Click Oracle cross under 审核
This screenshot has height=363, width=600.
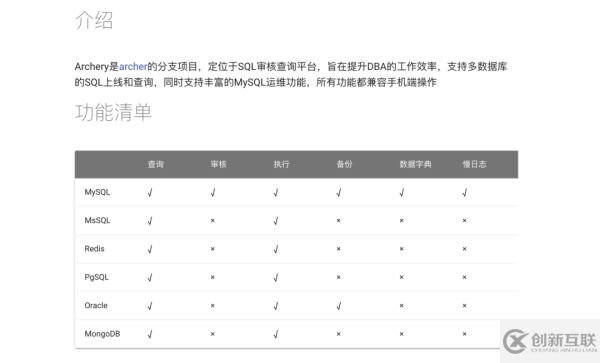(213, 306)
